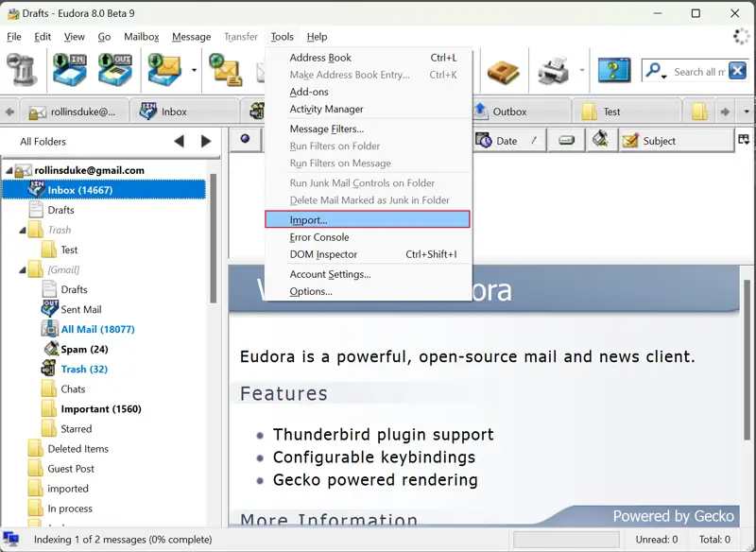Click the blue IN tray toolbar icon

coord(70,70)
